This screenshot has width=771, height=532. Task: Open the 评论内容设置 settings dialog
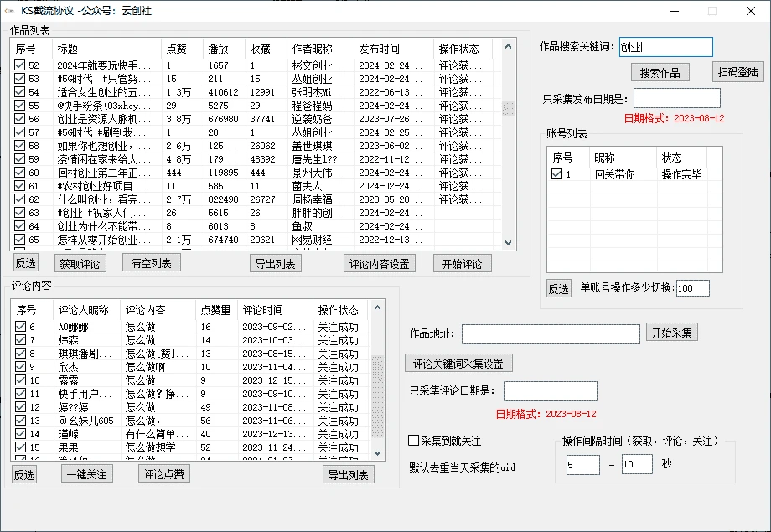click(x=380, y=263)
